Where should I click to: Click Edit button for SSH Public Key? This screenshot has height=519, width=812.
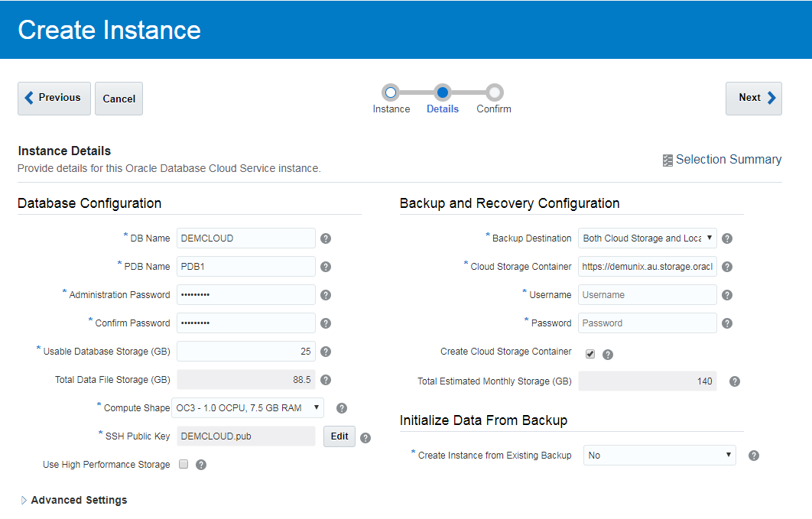(x=339, y=436)
